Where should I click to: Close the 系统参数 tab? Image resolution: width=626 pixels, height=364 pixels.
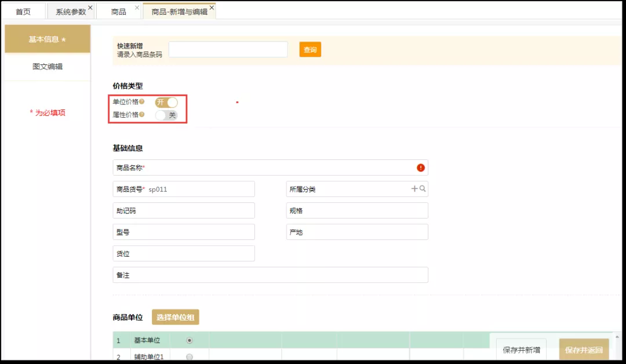click(90, 8)
